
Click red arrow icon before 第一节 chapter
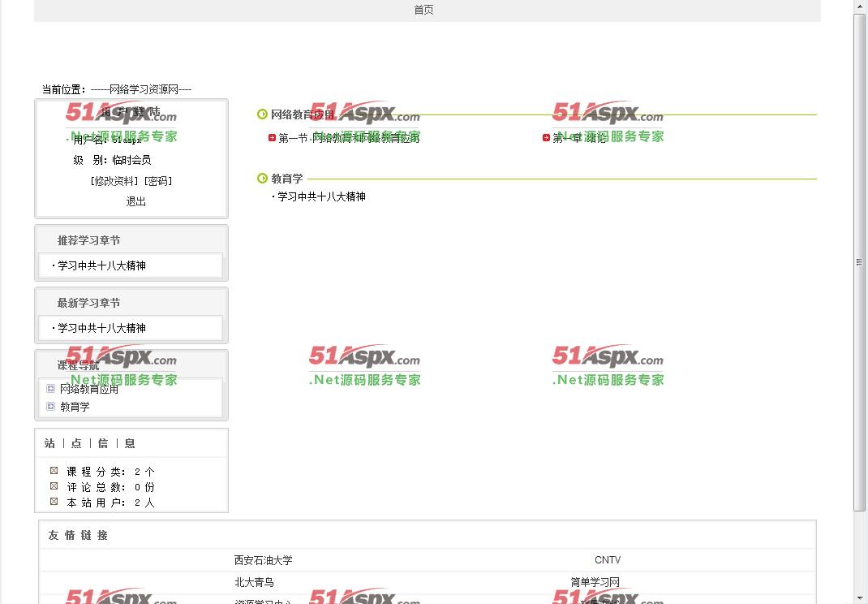[272, 137]
